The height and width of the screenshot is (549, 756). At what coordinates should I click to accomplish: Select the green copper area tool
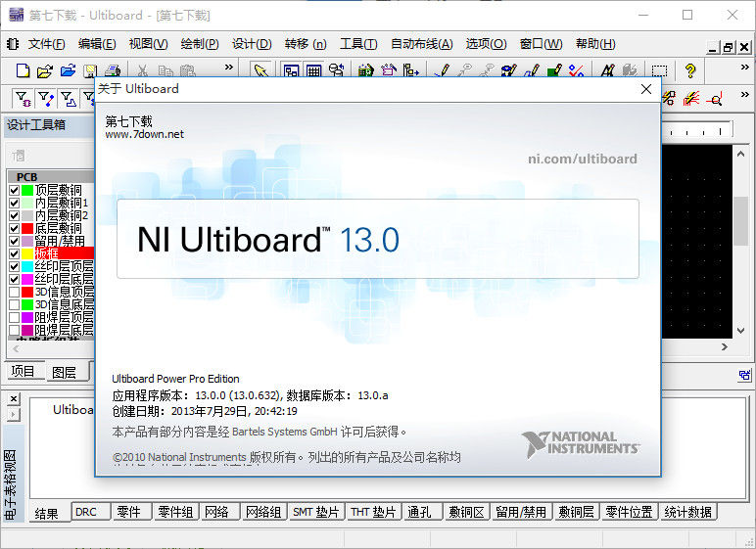tap(554, 70)
